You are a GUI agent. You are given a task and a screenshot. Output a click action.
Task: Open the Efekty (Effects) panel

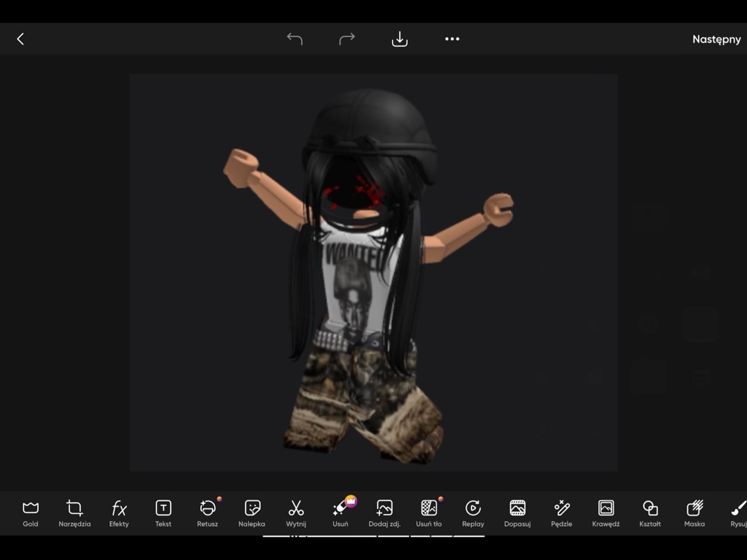(x=118, y=512)
